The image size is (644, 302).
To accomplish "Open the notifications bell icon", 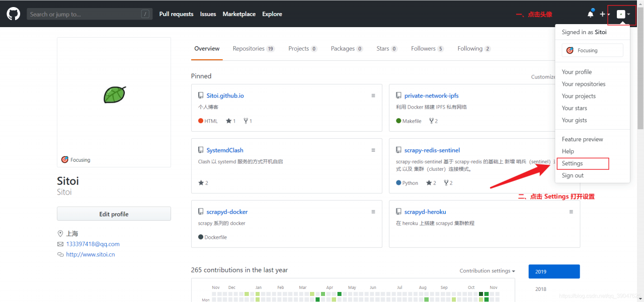I will [x=591, y=14].
